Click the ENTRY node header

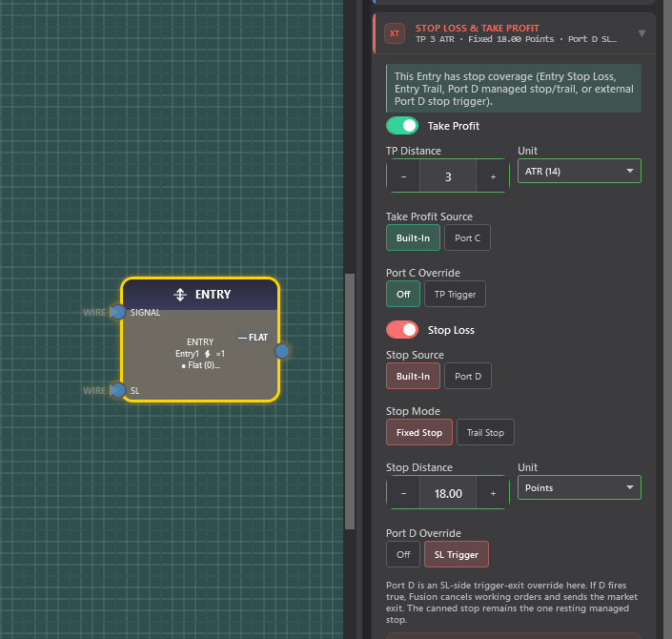point(200,295)
